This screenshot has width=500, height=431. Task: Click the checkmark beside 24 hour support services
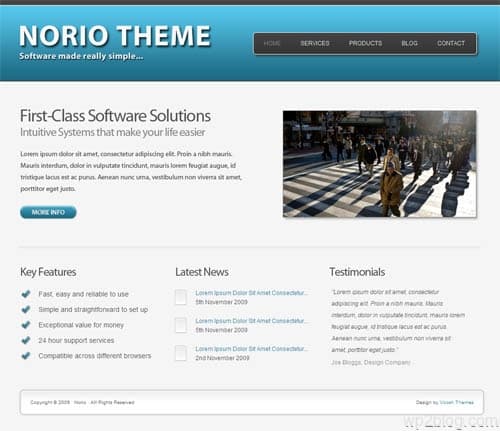tap(26, 340)
